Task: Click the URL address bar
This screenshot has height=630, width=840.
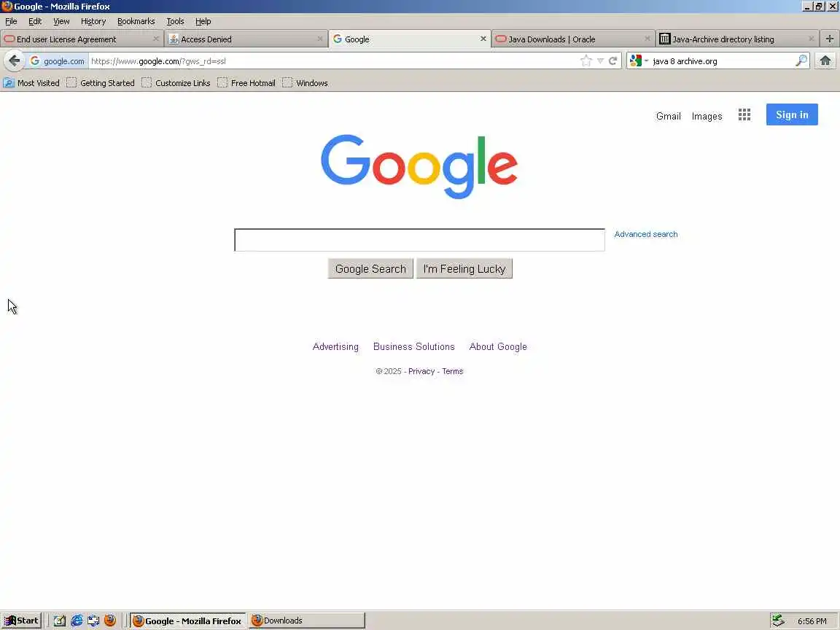Action: [x=333, y=61]
